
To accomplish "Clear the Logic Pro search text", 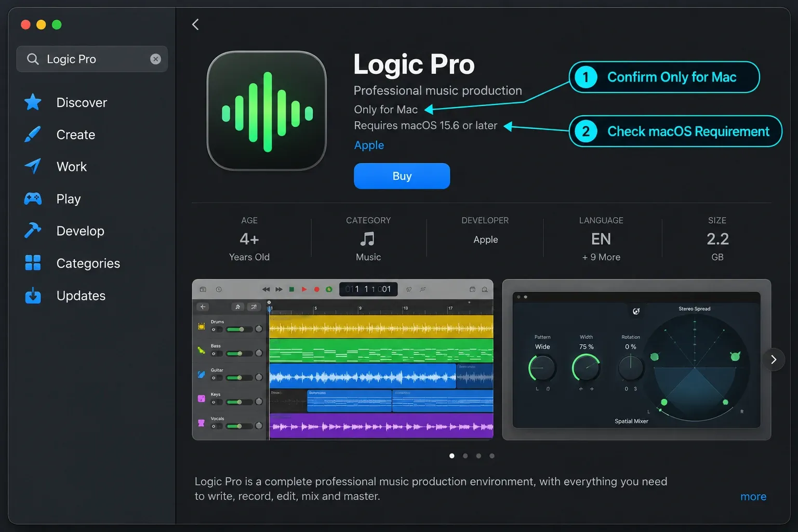I will (x=155, y=59).
